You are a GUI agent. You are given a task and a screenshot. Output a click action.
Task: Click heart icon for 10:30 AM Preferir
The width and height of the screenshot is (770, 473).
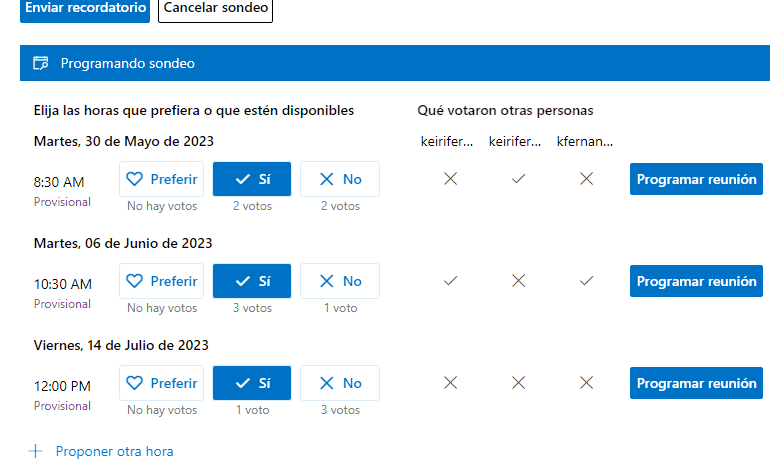(135, 281)
